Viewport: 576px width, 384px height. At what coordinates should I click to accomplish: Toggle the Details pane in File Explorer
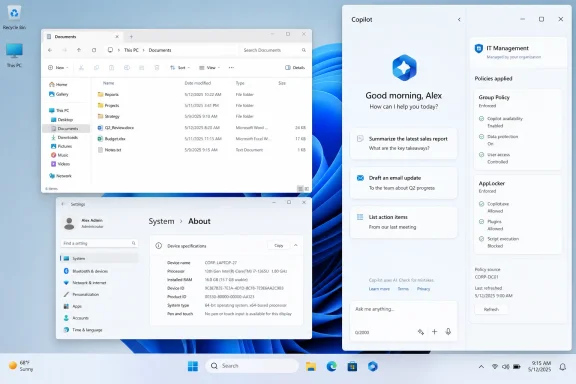click(295, 68)
